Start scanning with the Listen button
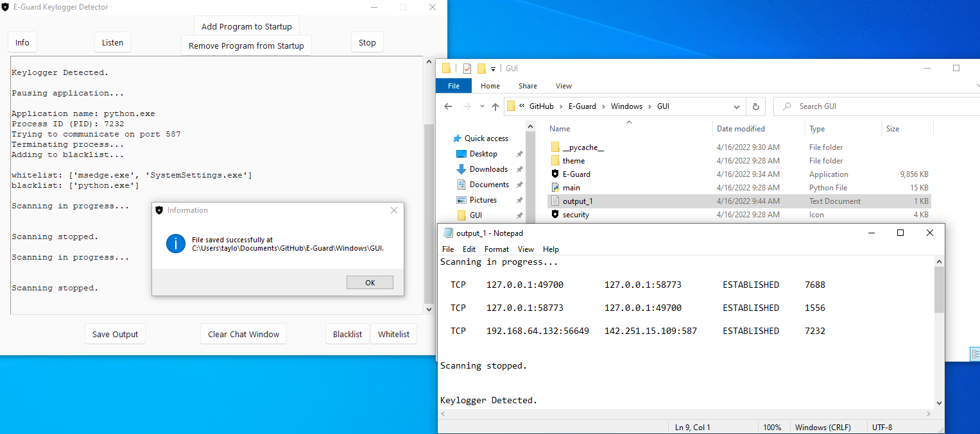This screenshot has width=980, height=434. pyautogui.click(x=112, y=42)
